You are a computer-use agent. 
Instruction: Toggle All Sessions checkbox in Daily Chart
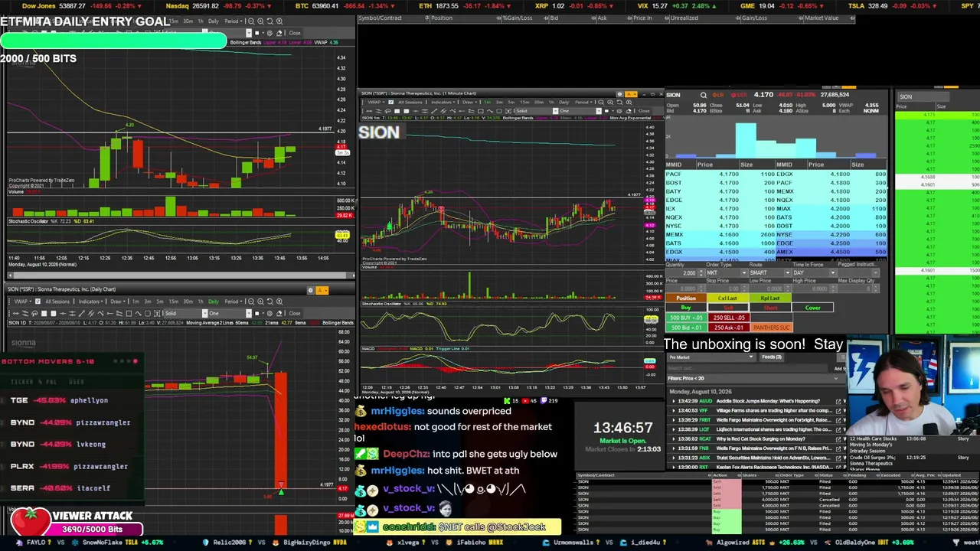pos(38,302)
